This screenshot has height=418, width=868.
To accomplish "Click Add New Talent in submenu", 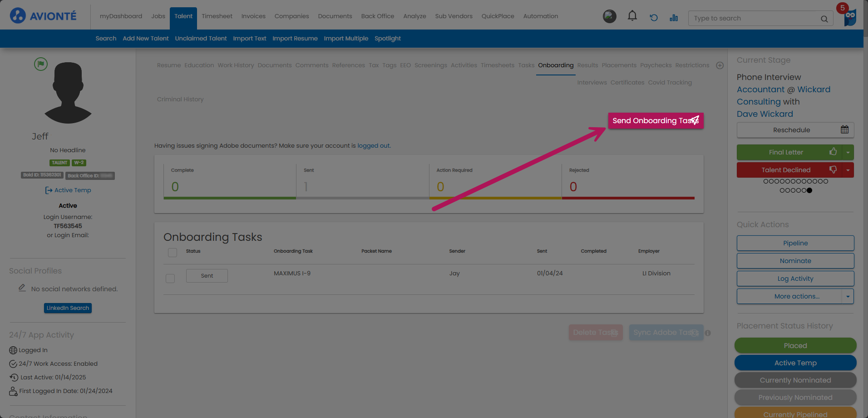I will (145, 39).
